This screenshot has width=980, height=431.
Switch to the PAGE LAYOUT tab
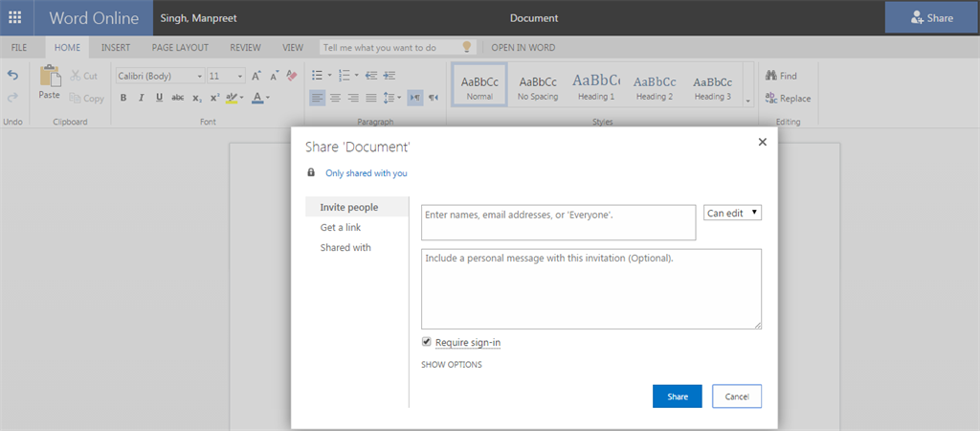coord(180,48)
